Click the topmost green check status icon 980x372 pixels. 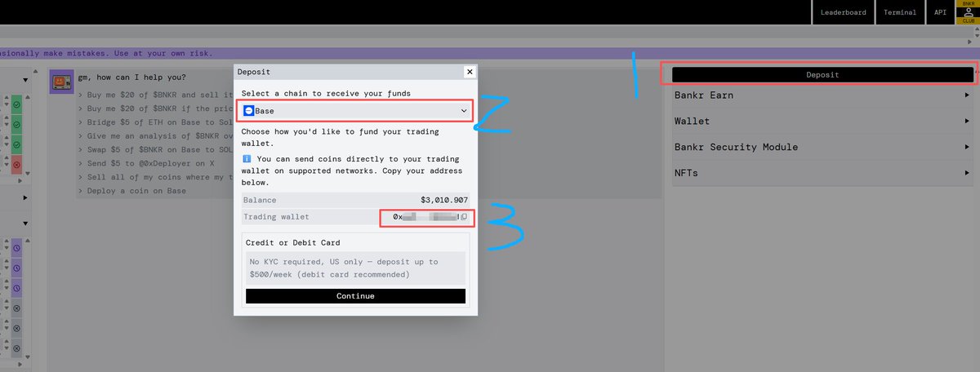point(16,105)
